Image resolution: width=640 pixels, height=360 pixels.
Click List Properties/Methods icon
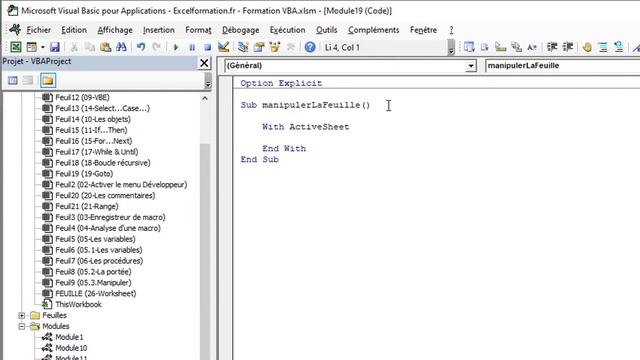pyautogui.click(x=469, y=47)
